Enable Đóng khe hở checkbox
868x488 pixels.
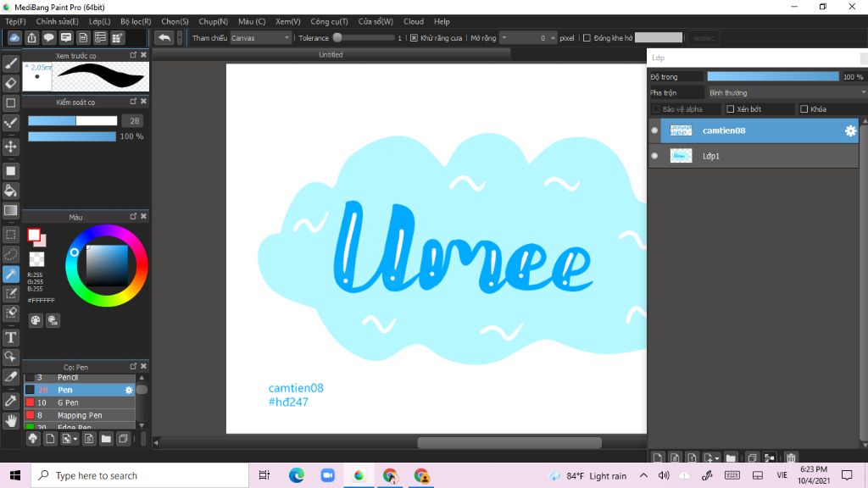pyautogui.click(x=587, y=38)
